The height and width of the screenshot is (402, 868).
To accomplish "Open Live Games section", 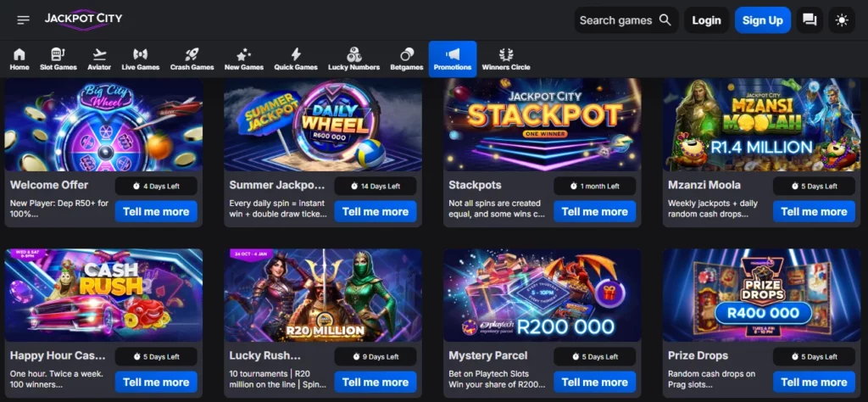I will point(141,59).
